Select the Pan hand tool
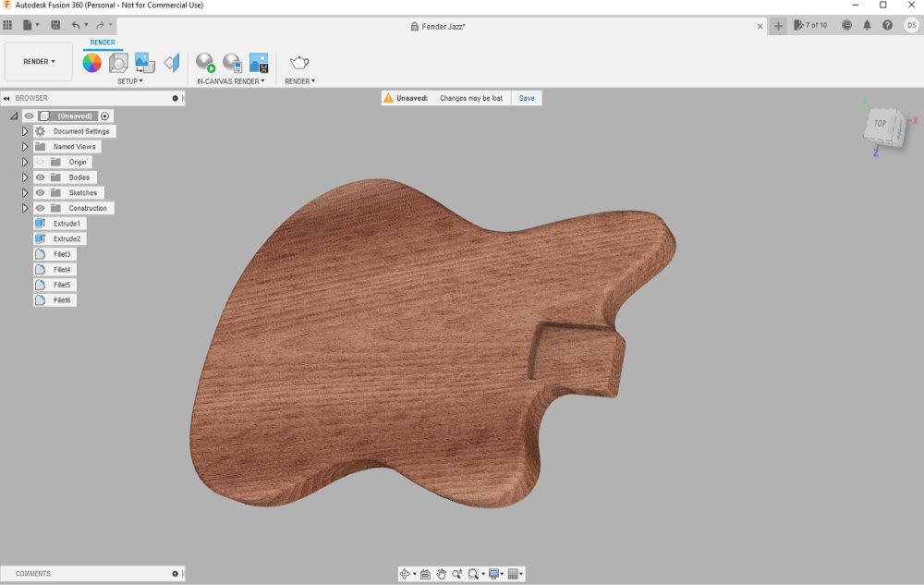Image resolution: width=924 pixels, height=585 pixels. (x=442, y=574)
